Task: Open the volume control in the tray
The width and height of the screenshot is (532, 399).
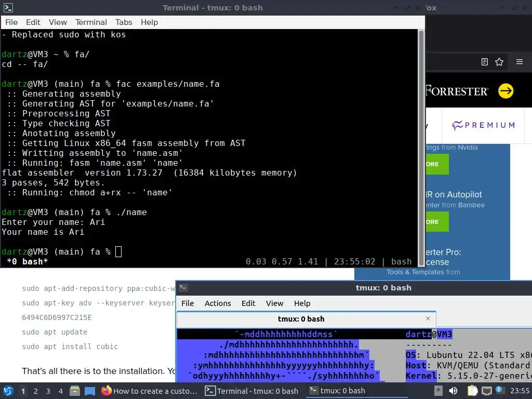Action: 453,391
